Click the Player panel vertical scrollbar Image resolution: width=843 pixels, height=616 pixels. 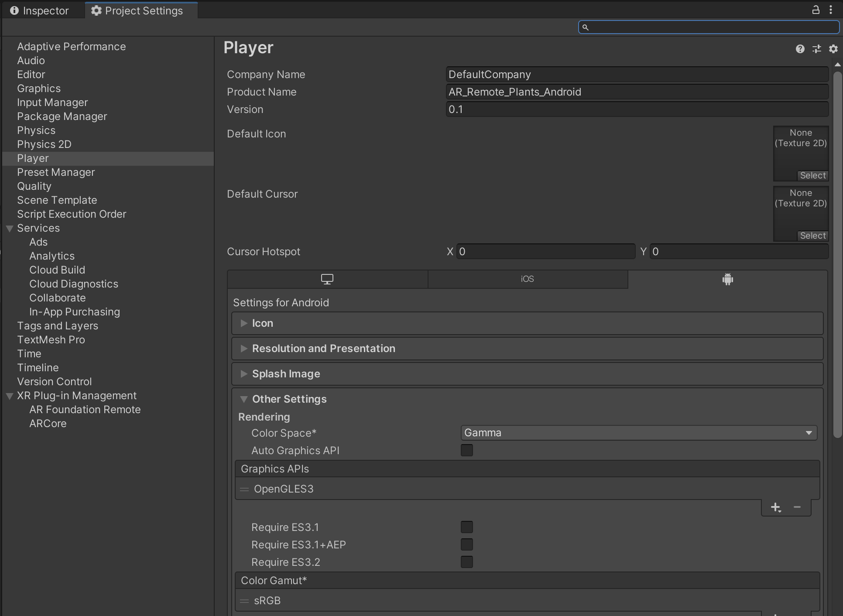coord(837,254)
